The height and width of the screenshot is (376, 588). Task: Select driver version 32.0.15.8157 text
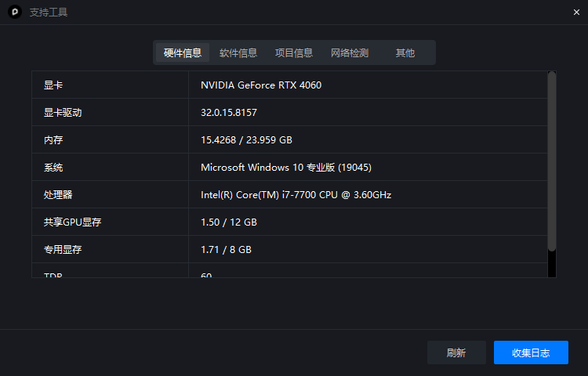pos(229,113)
